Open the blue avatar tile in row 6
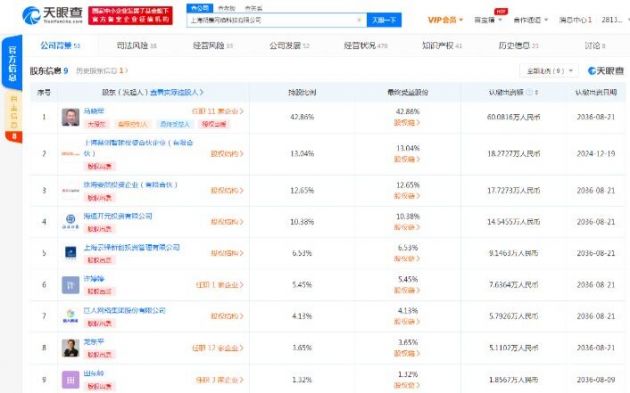630x393 pixels. click(x=70, y=285)
